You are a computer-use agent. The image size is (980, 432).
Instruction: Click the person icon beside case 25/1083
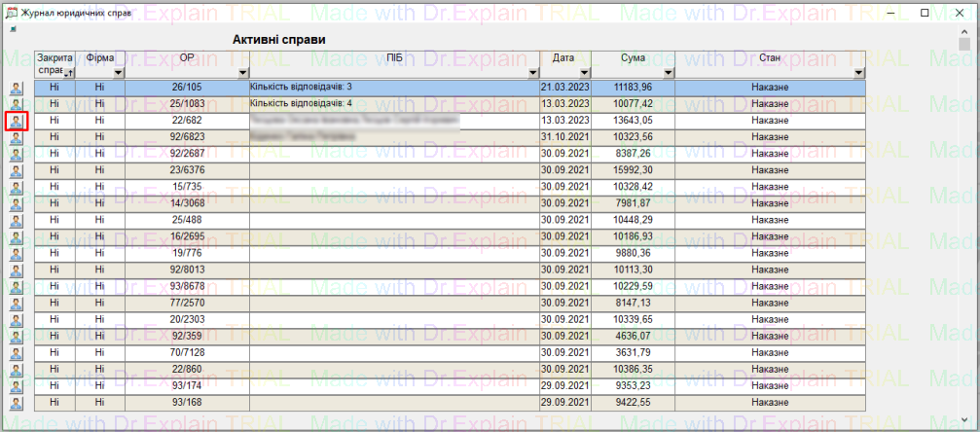coord(17,105)
